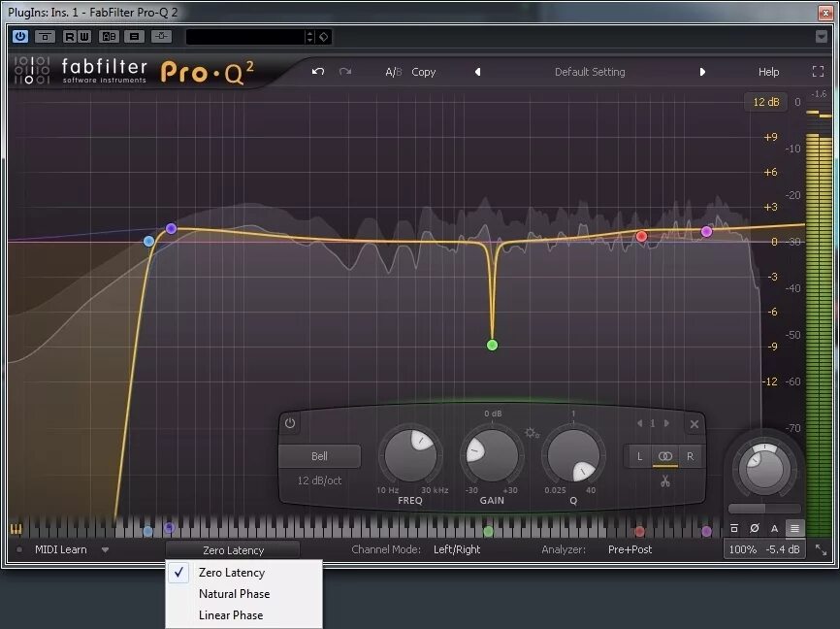Toggle Gain-Q interaction gear icon
The width and height of the screenshot is (840, 629).
(532, 432)
